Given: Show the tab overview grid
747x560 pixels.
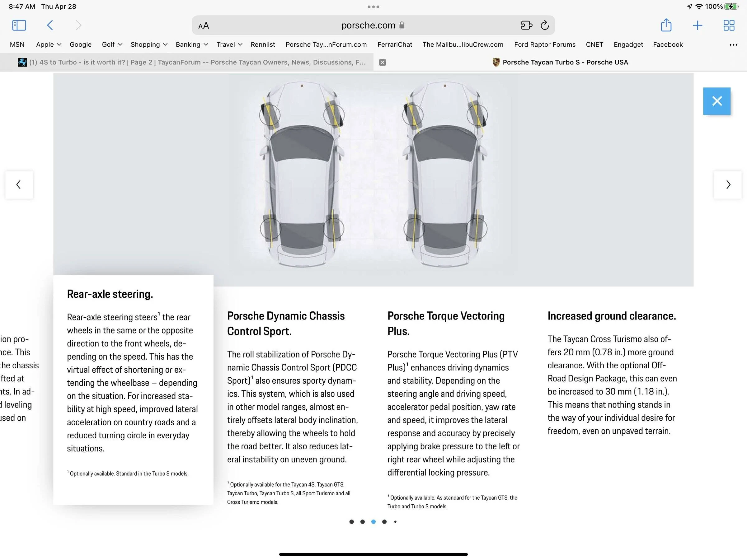Looking at the screenshot, I should coord(729,25).
